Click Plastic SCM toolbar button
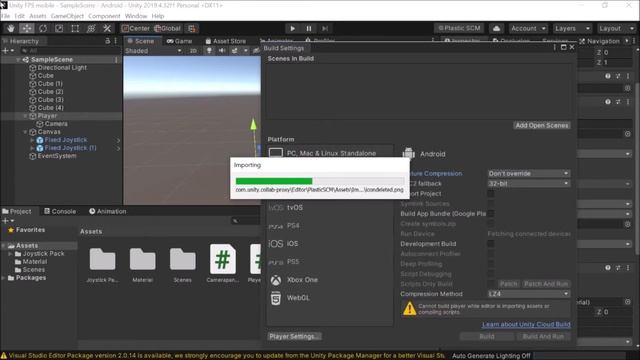640x360 pixels. [x=459, y=28]
